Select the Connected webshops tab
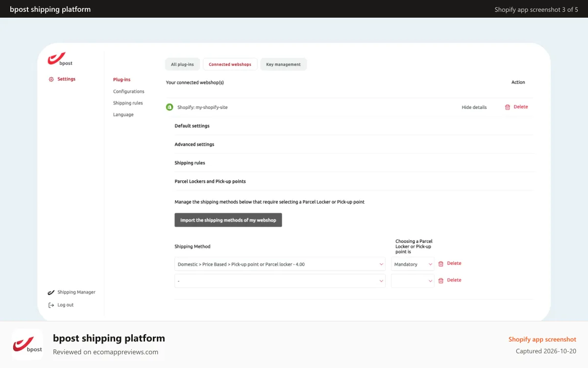The height and width of the screenshot is (368, 588). pyautogui.click(x=230, y=64)
